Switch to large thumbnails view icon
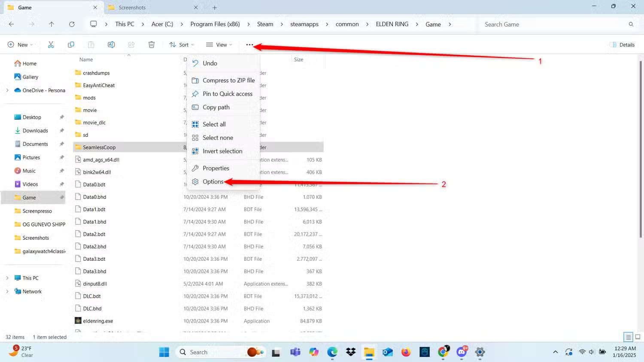Image resolution: width=644 pixels, height=362 pixels. 638,337
